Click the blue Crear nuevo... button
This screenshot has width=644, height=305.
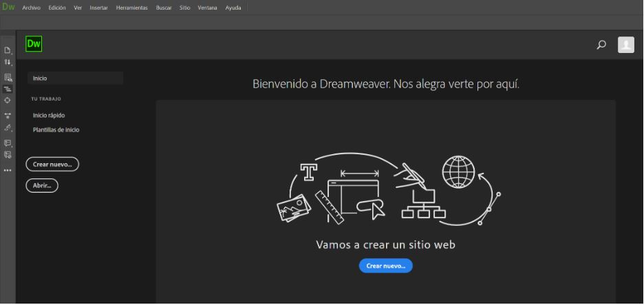point(386,266)
